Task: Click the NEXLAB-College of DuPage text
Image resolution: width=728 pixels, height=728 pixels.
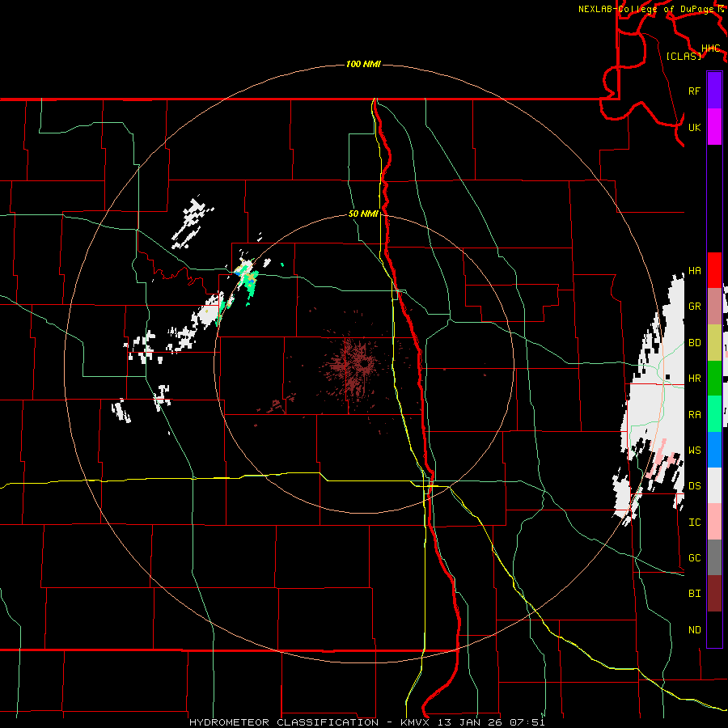Action: 647,9
